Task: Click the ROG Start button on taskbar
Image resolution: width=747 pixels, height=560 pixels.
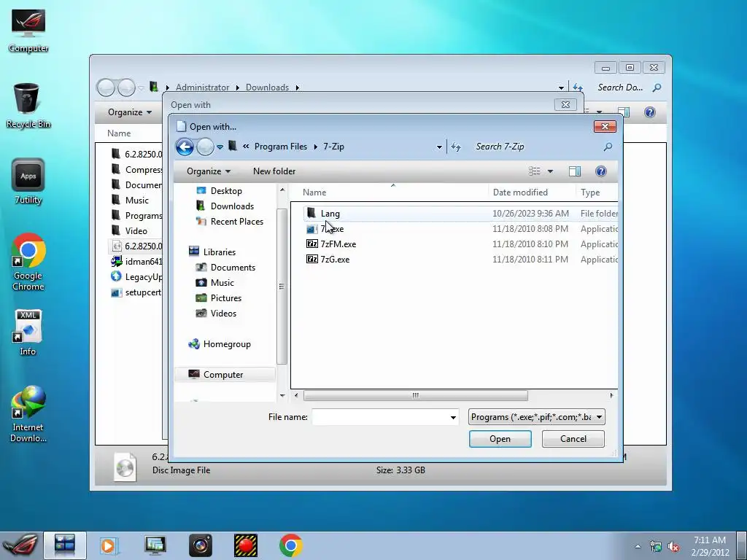Action: tap(20, 545)
